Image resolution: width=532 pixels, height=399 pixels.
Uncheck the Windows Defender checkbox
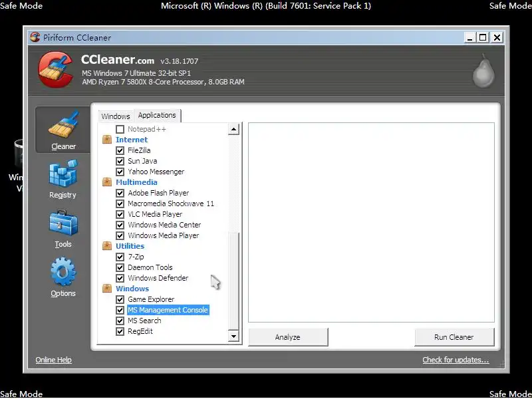point(120,278)
